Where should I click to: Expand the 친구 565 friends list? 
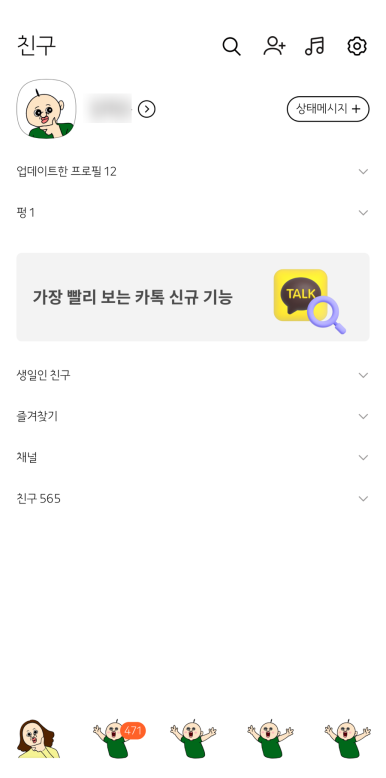pos(193,499)
